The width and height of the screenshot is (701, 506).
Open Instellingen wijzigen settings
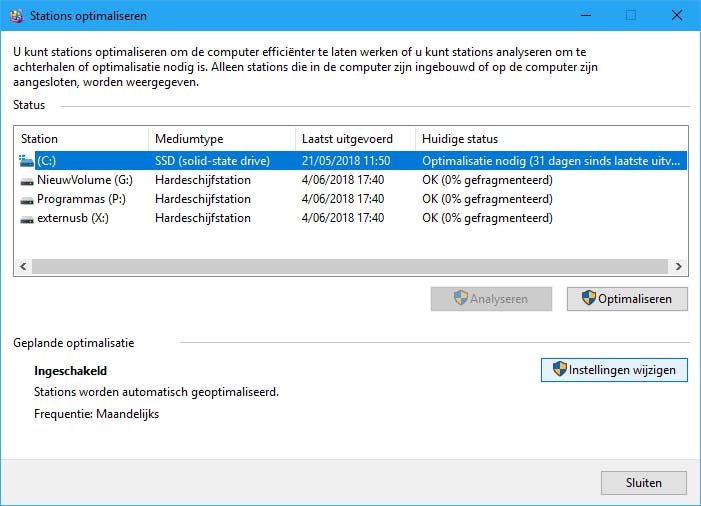point(614,370)
